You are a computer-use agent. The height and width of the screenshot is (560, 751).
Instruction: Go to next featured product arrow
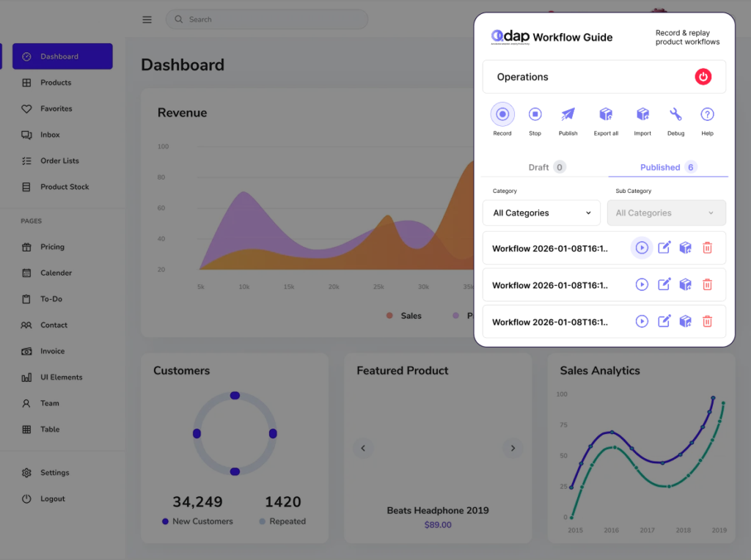coord(513,449)
